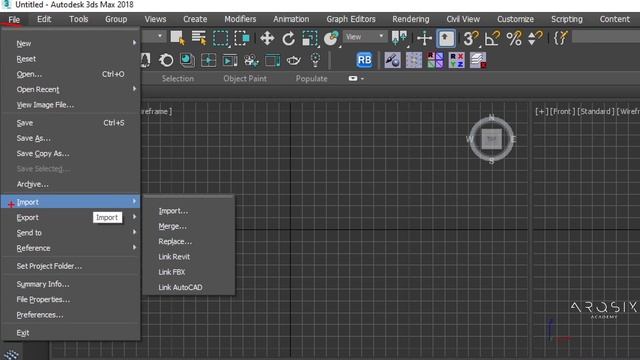Click the teal frame with note icon

[x=273, y=60]
